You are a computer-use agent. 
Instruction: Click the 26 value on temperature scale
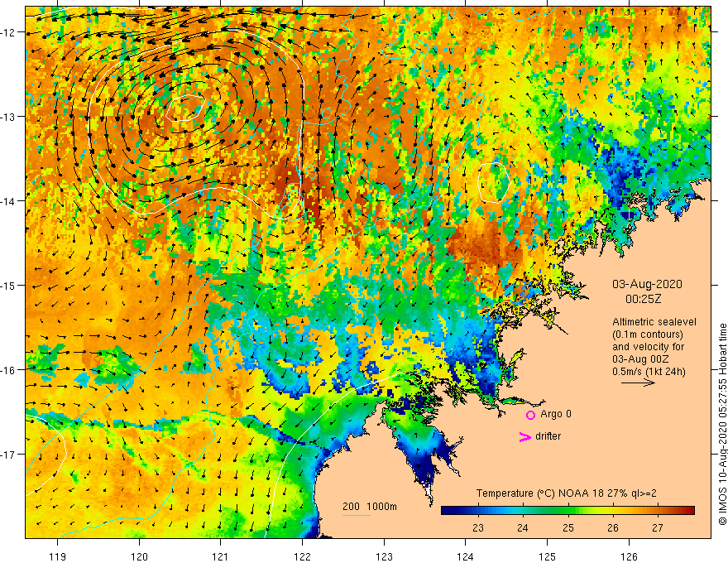(x=613, y=528)
